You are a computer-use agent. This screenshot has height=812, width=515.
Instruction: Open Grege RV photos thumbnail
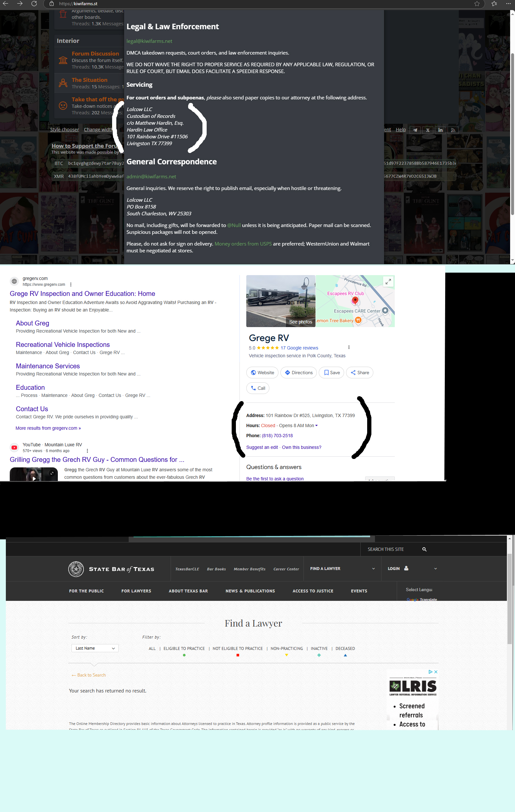point(281,301)
